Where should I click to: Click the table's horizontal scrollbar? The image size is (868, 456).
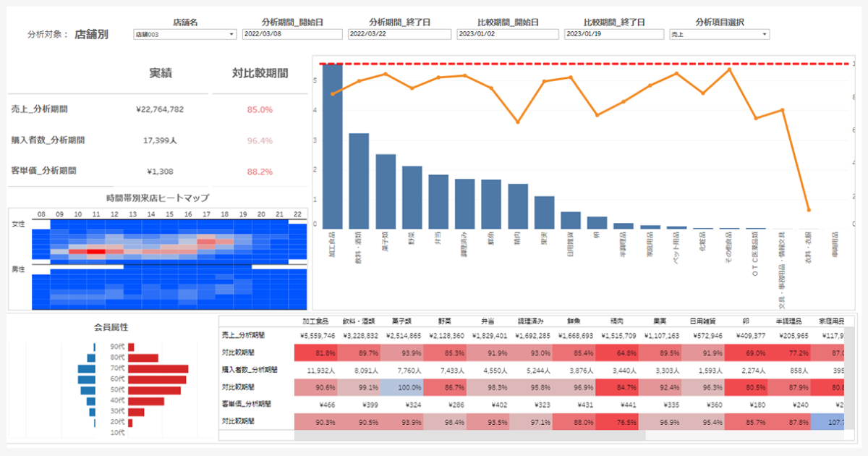pyautogui.click(x=470, y=436)
